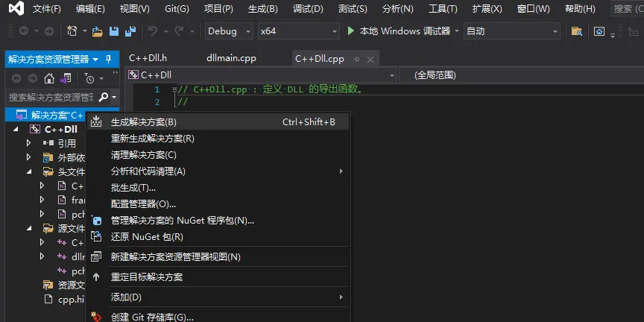Viewport: 644px width, 322px height.
Task: Click the undo arrow icon
Action: 153,31
